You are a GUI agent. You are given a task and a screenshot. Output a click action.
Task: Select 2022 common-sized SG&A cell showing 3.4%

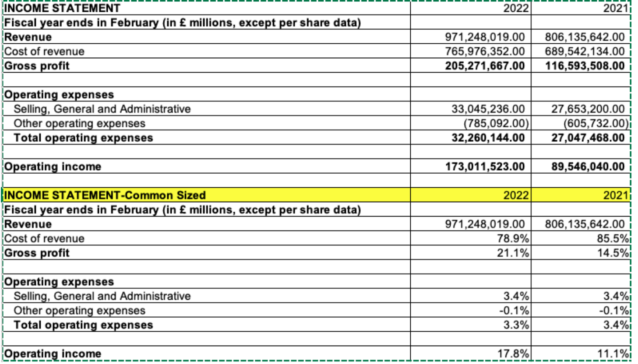(x=471, y=296)
